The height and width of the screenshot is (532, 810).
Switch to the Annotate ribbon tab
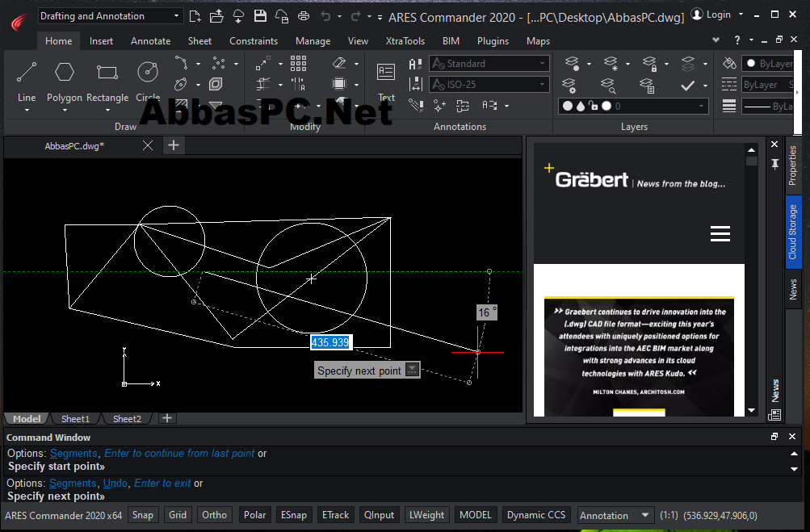(x=150, y=41)
